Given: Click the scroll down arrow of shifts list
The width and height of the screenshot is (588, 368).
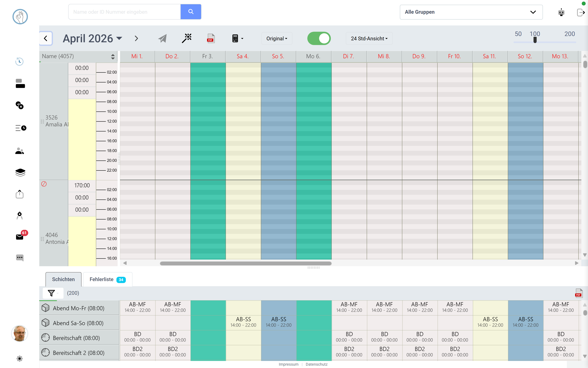Looking at the screenshot, I should pyautogui.click(x=585, y=356).
